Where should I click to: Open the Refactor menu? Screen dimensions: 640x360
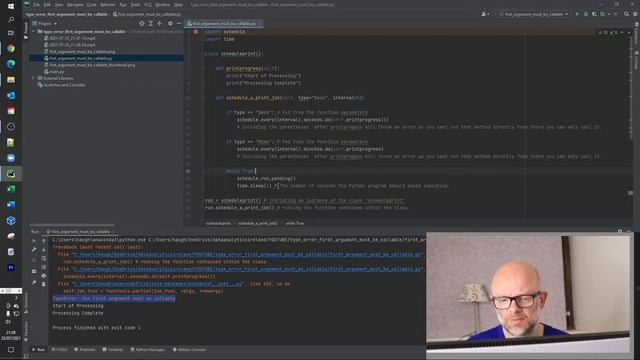[108, 4]
